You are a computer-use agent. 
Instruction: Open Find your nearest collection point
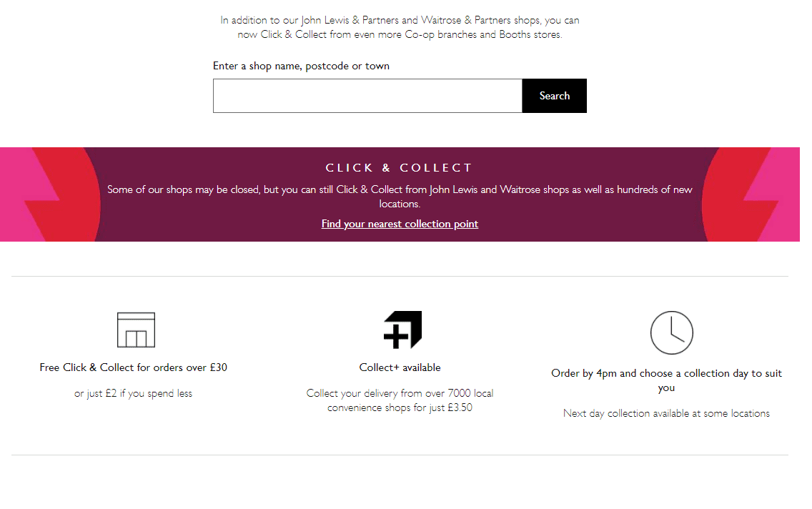(400, 223)
